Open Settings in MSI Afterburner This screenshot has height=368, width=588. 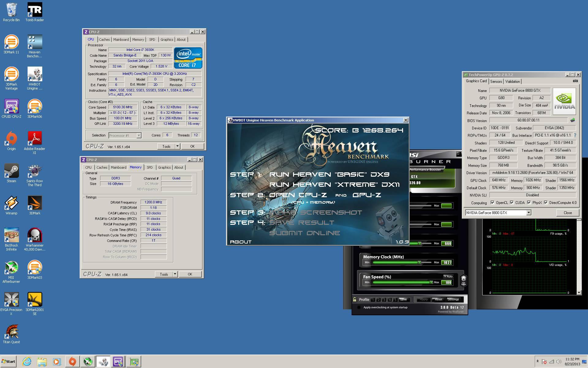453,299
